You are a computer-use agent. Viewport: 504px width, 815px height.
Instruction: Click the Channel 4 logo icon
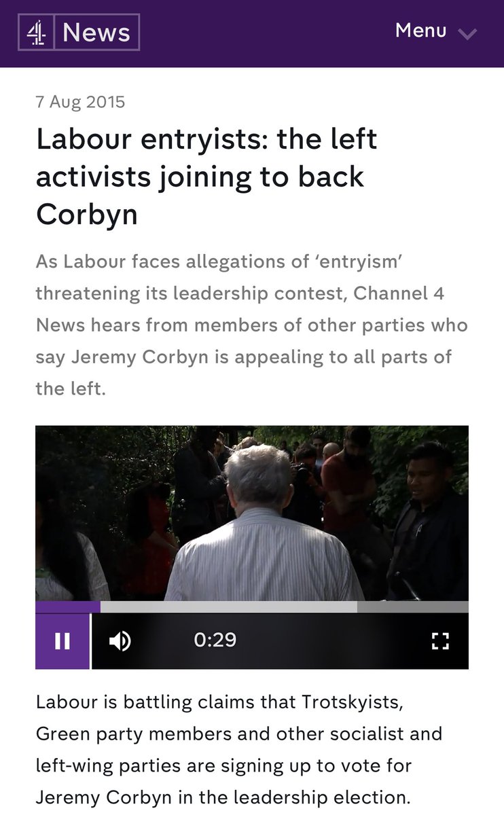coord(37,32)
